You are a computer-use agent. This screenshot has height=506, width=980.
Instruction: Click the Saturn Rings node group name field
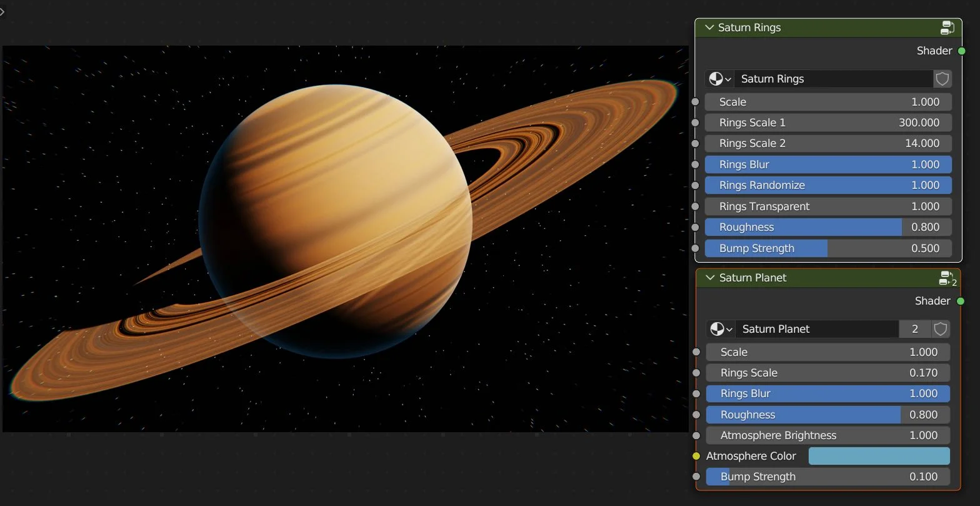pyautogui.click(x=832, y=79)
